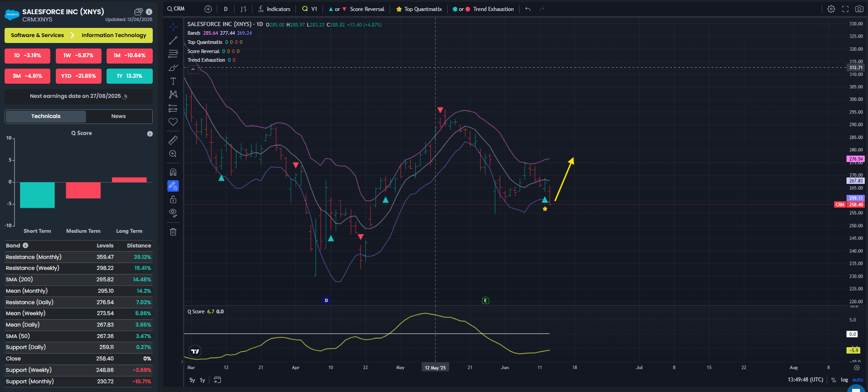Select the trend line drawing tool

tap(173, 41)
